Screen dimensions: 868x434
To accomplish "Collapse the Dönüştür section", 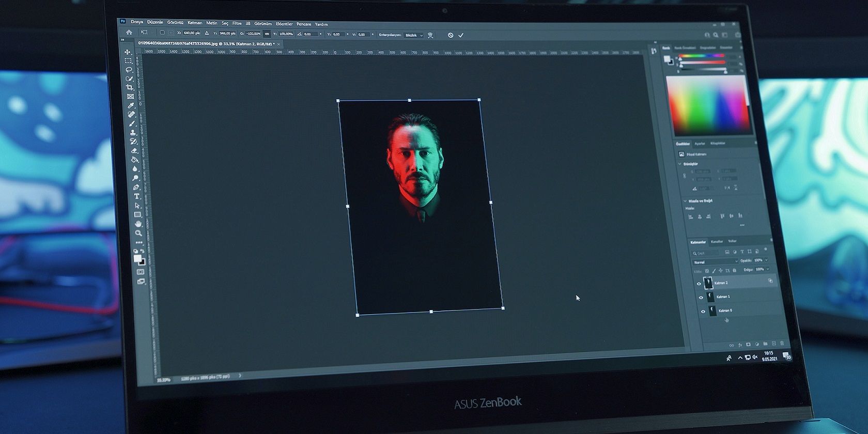I will click(679, 164).
